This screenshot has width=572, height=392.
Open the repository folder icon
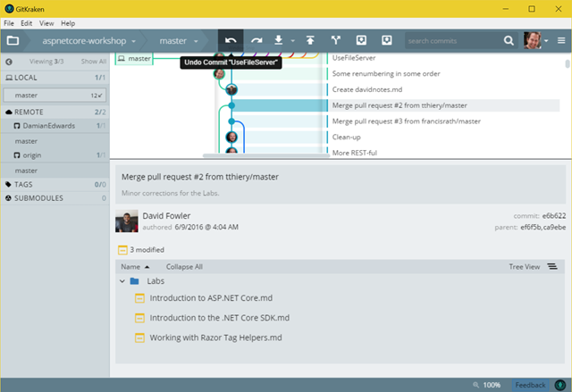pos(13,40)
